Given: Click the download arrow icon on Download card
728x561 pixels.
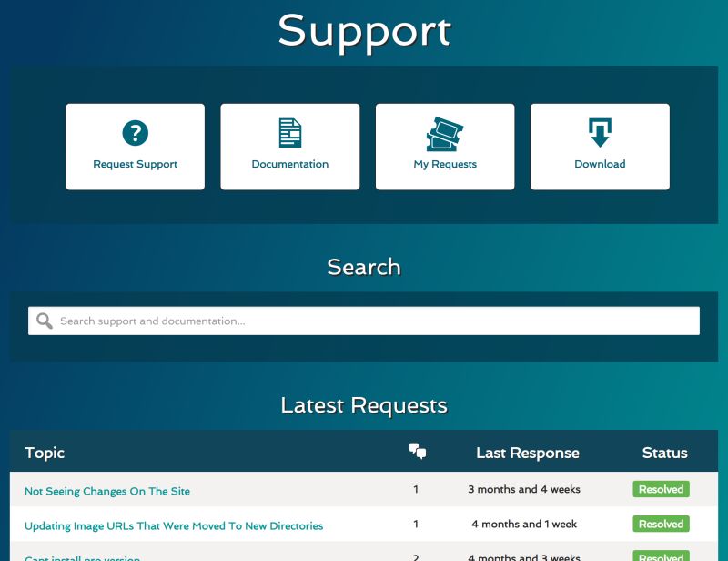Looking at the screenshot, I should tap(599, 131).
